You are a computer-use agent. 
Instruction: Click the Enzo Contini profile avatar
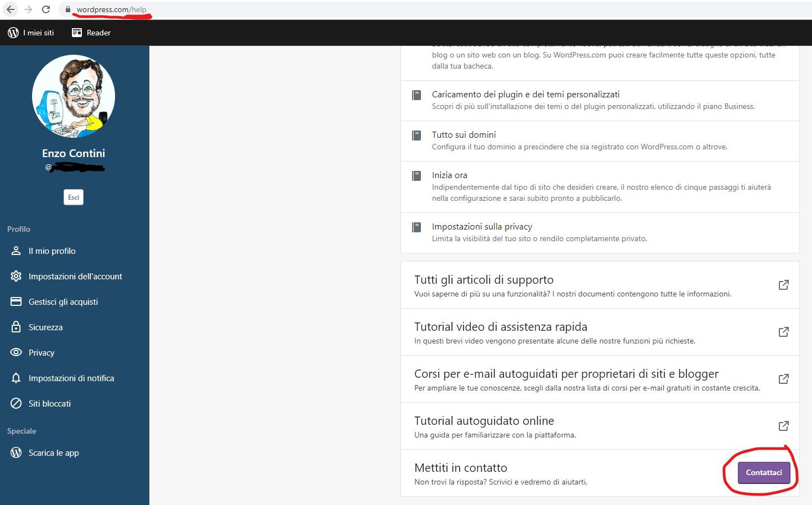[x=74, y=96]
